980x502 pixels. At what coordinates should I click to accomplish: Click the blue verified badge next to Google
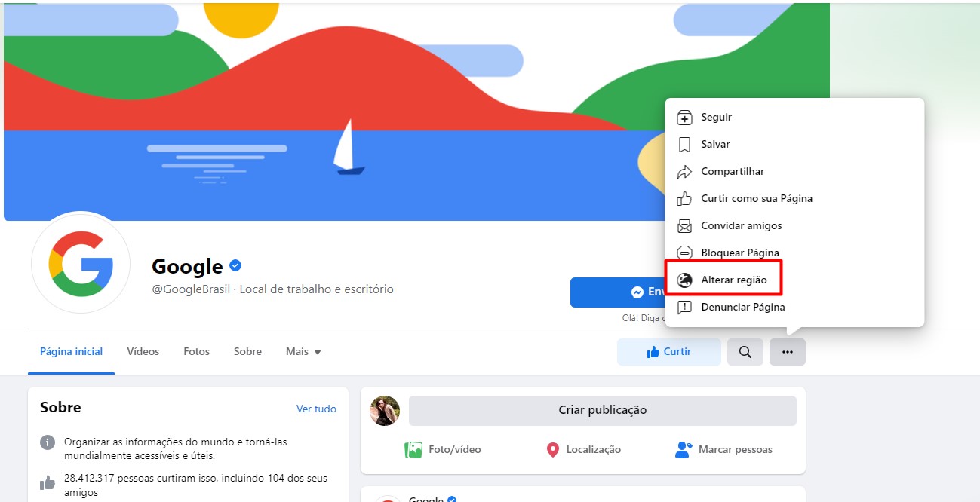point(235,265)
